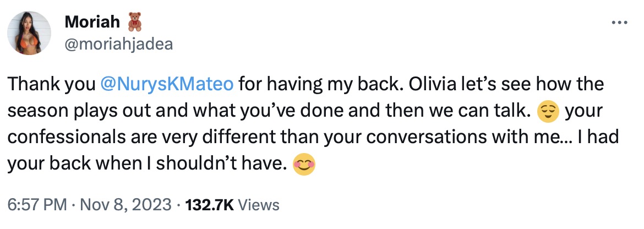The width and height of the screenshot is (644, 229).
Task: Visit the @moriahjadea handle
Action: coord(118,44)
